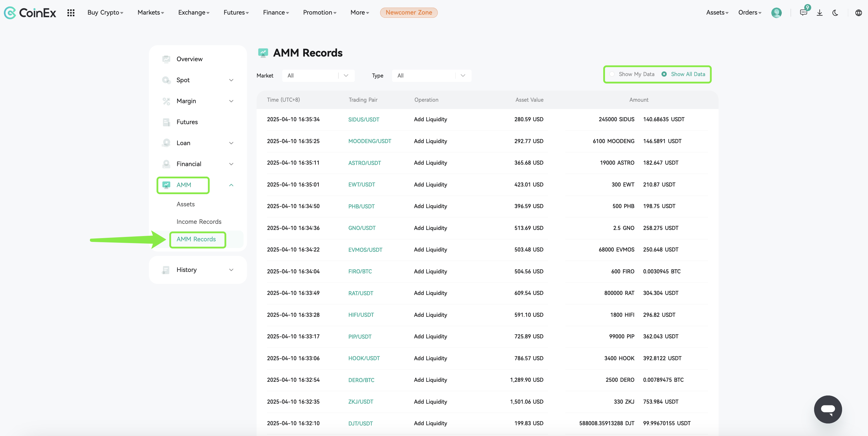This screenshot has height=436, width=868.
Task: Click the Time (UTC+8) column header
Action: coord(283,100)
